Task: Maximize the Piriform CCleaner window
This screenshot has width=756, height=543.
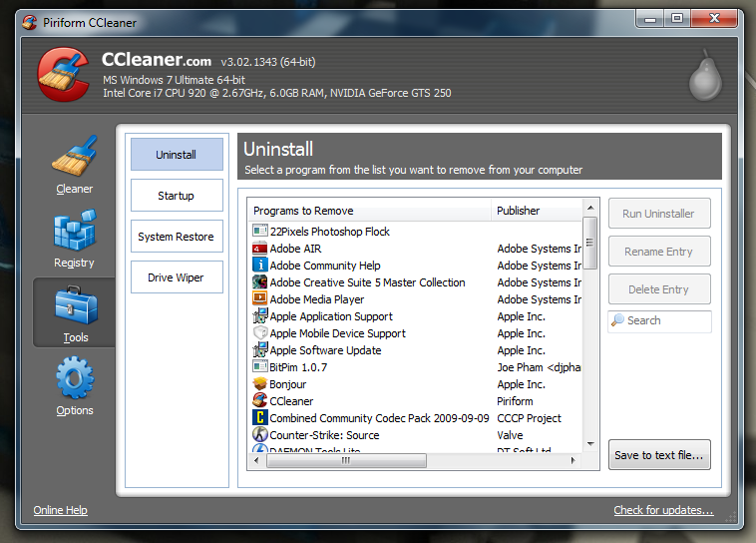Action: click(677, 19)
